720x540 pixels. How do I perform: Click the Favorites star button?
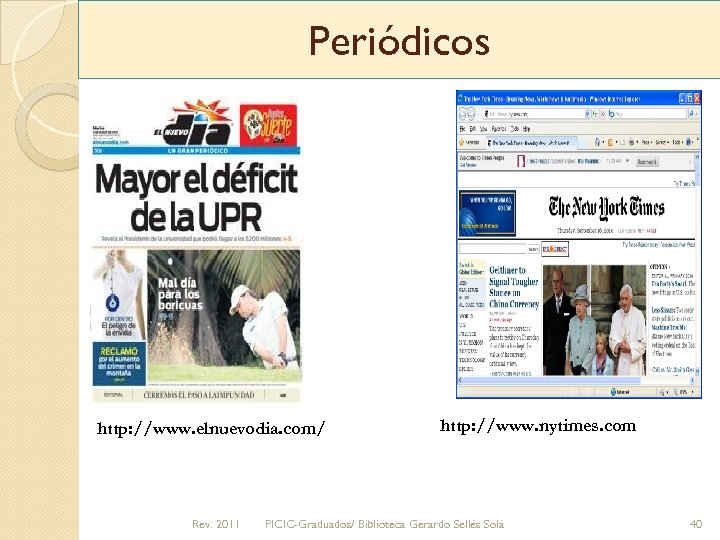pyautogui.click(x=469, y=143)
